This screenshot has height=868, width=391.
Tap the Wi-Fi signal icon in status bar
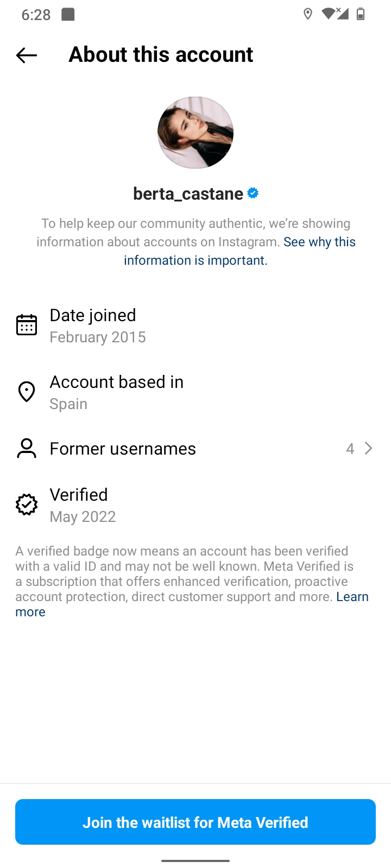(x=329, y=14)
